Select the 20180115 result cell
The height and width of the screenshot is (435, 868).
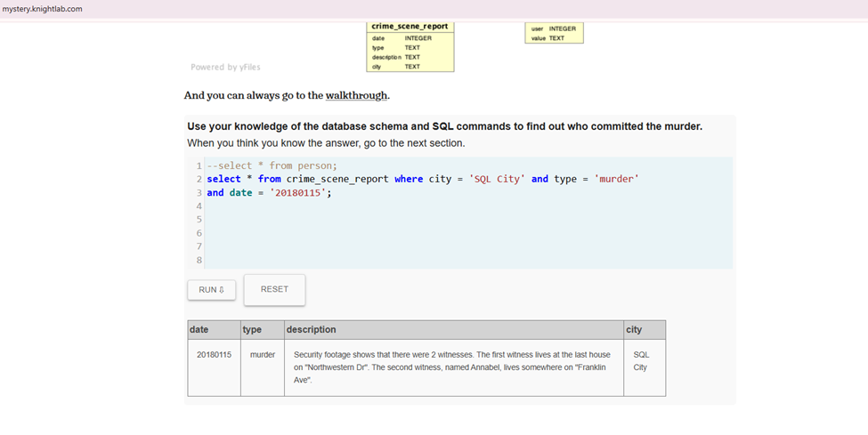pyautogui.click(x=214, y=354)
